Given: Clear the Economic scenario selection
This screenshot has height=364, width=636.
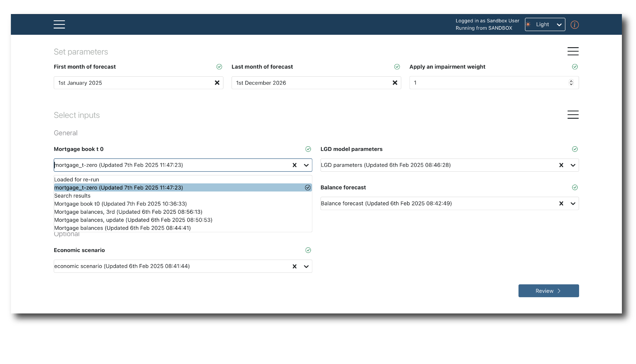Looking at the screenshot, I should point(294,267).
